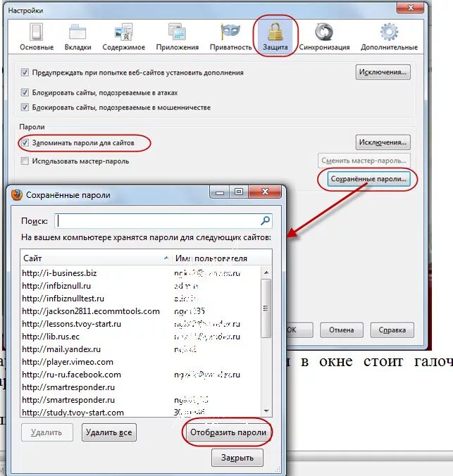Click the Удалить button
453x476 pixels.
pos(46,432)
